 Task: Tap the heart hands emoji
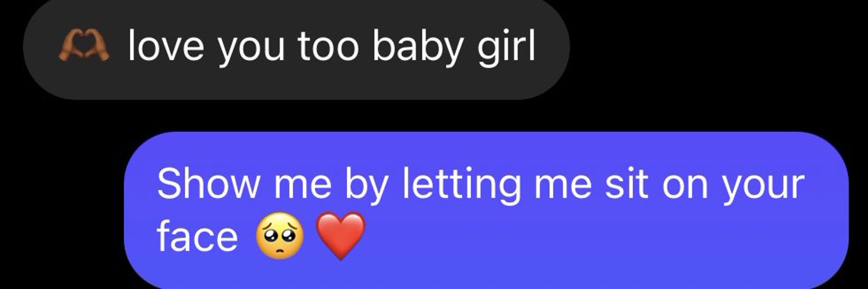click(x=84, y=47)
